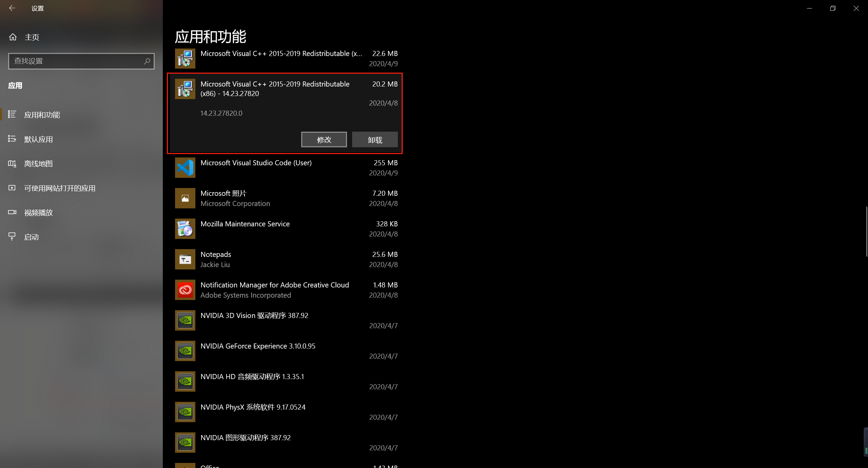Go to the 启动 startup apps page
Screen dimensions: 868x468
pos(31,237)
